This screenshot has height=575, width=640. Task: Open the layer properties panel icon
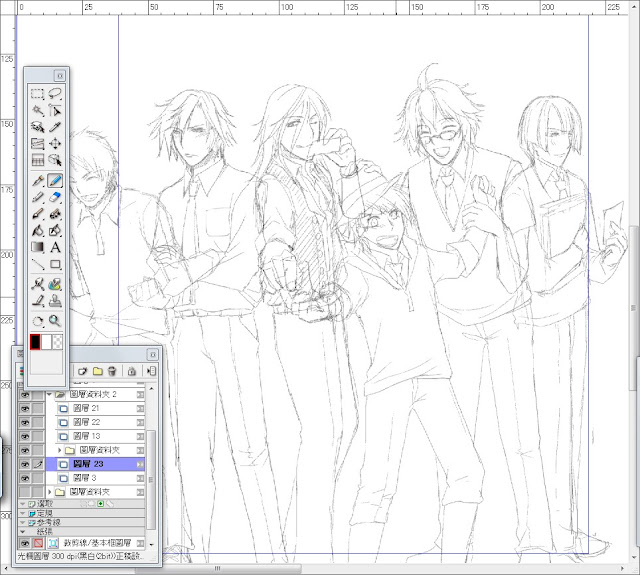click(x=151, y=371)
